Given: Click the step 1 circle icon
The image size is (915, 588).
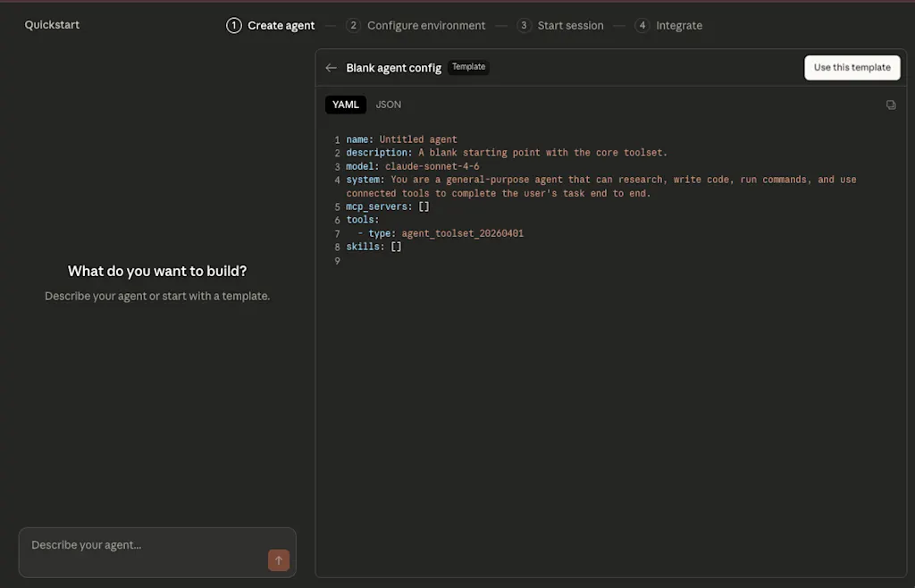Looking at the screenshot, I should [234, 26].
